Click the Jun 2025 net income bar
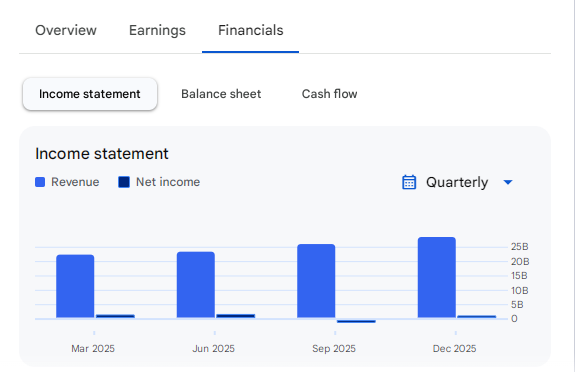This screenshot has width=575, height=372. 236,316
